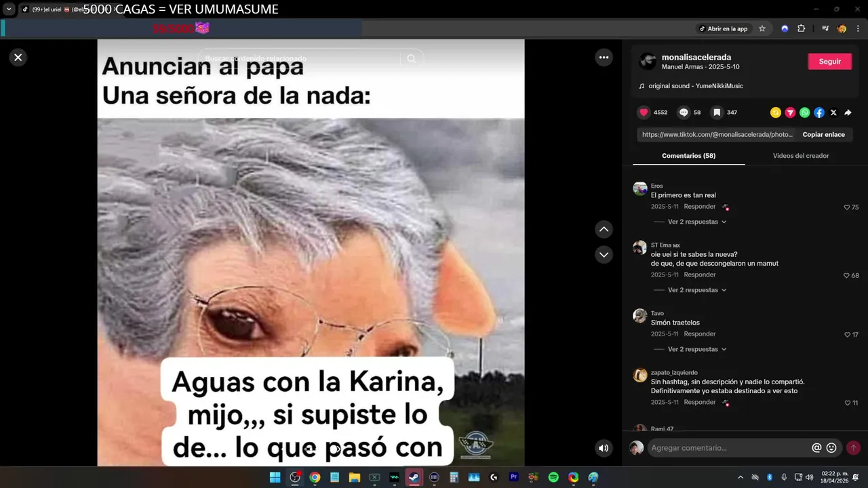Open the tab search dropdown arrow
This screenshot has height=488, width=868.
9,9
